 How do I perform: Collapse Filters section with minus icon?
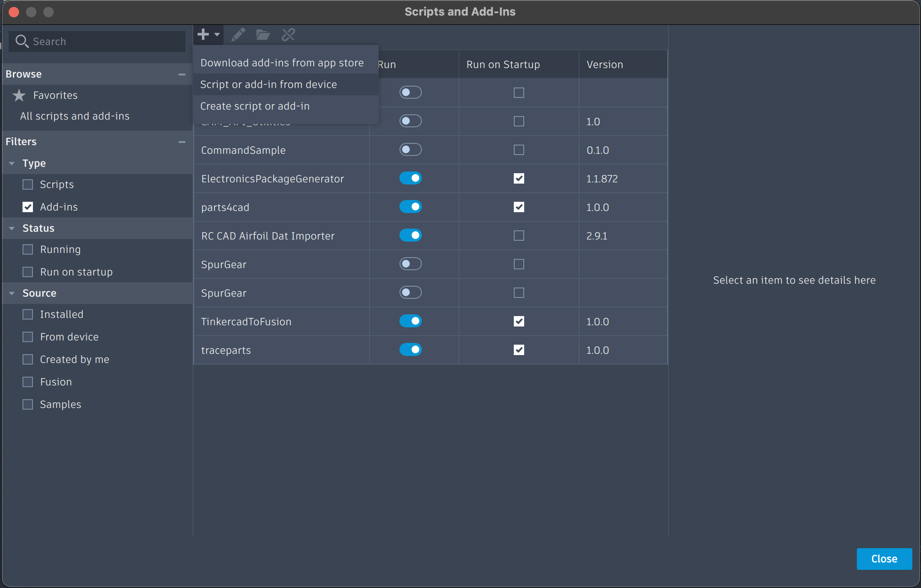pyautogui.click(x=182, y=142)
